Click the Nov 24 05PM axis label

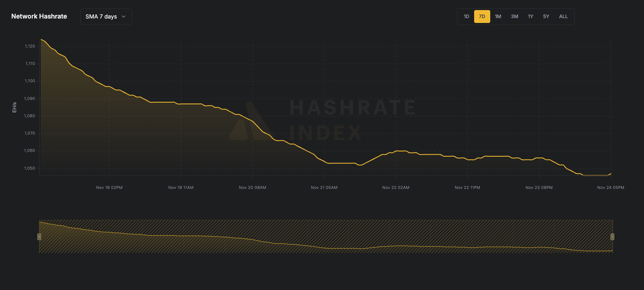(611, 188)
